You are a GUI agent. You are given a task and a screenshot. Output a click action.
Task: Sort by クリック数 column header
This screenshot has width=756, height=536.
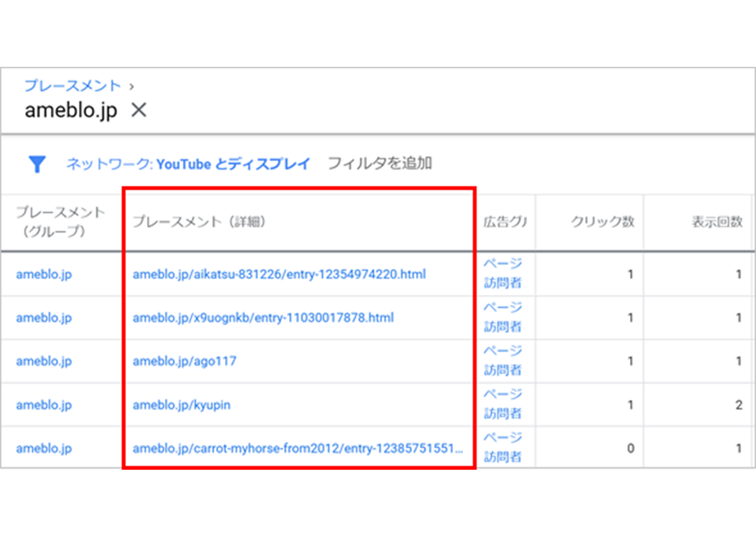click(602, 222)
